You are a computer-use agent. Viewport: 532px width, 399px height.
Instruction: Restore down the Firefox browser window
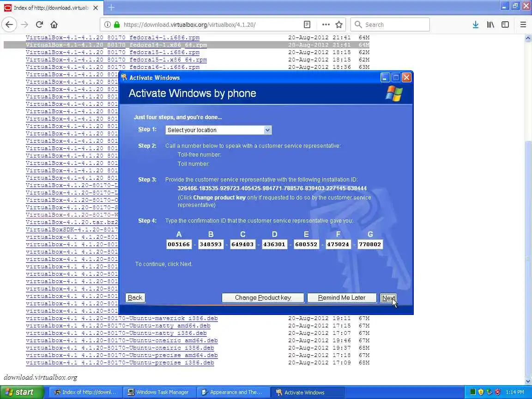point(515,6)
